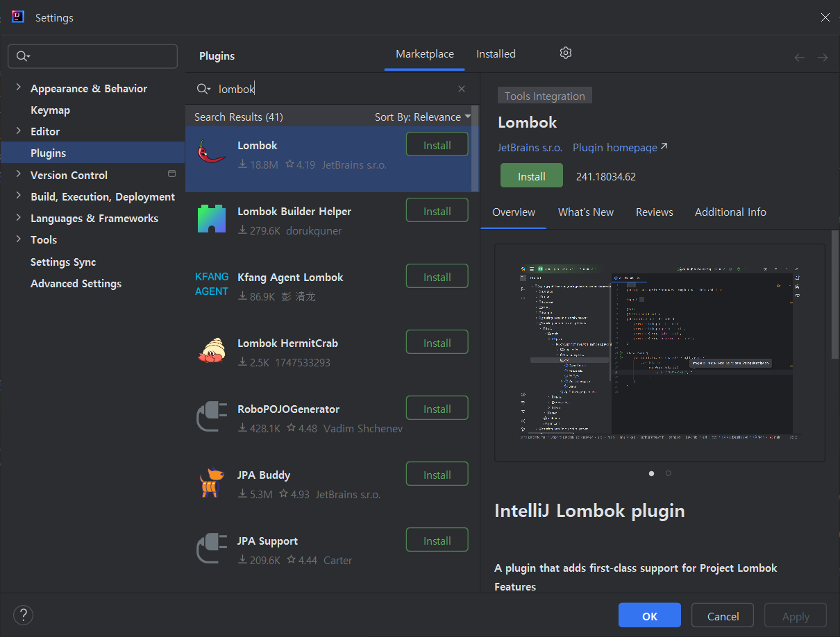
Task: Click author name Vadim Shchenev
Action: (363, 428)
